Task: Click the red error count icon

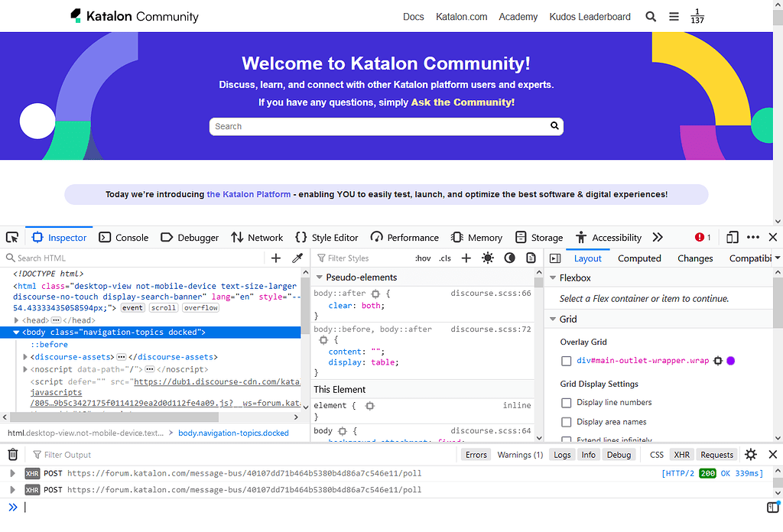Action: pos(699,238)
